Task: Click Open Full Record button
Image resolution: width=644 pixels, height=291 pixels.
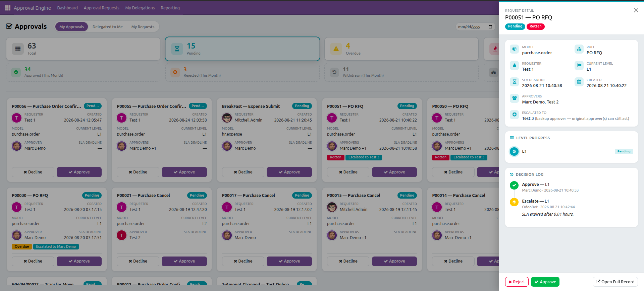Action: [615, 282]
